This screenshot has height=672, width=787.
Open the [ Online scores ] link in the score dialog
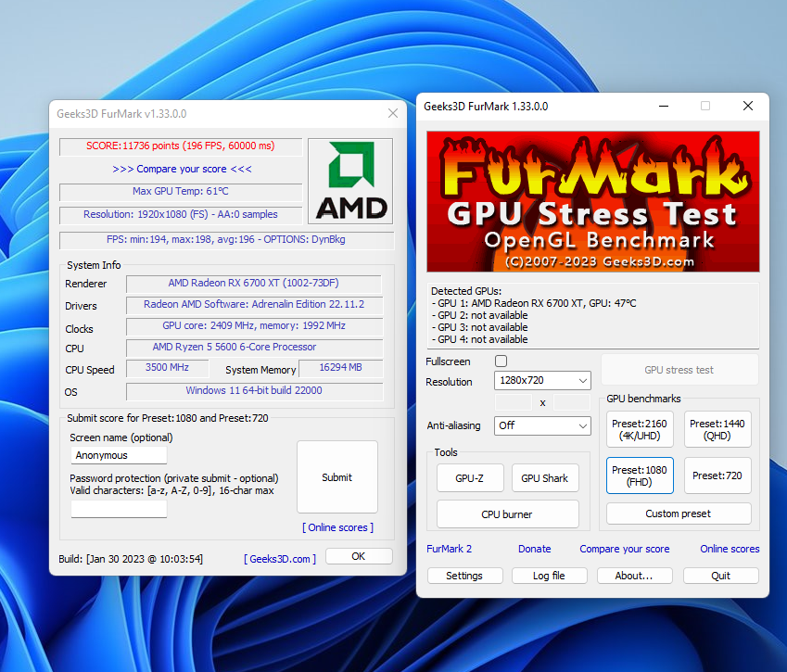[337, 527]
